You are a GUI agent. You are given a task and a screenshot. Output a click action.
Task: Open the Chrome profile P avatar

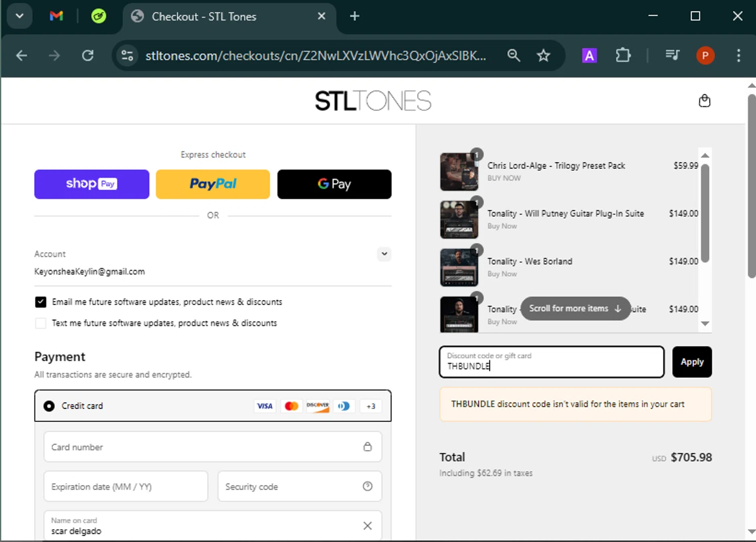tap(705, 55)
